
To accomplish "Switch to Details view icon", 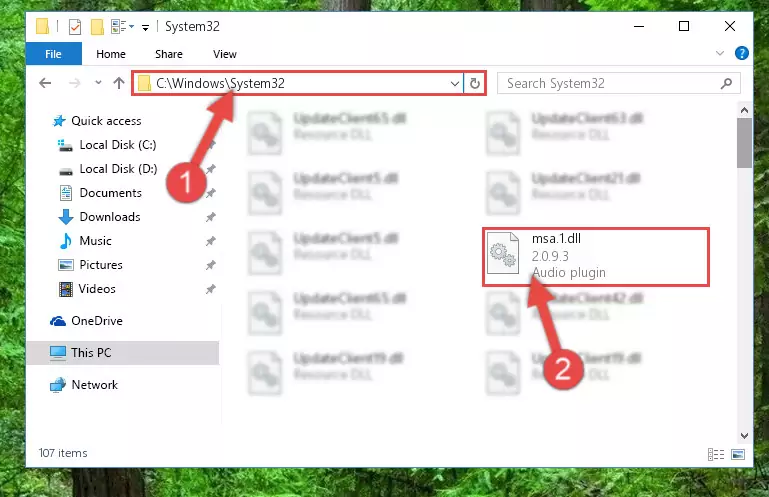I will pos(716,454).
